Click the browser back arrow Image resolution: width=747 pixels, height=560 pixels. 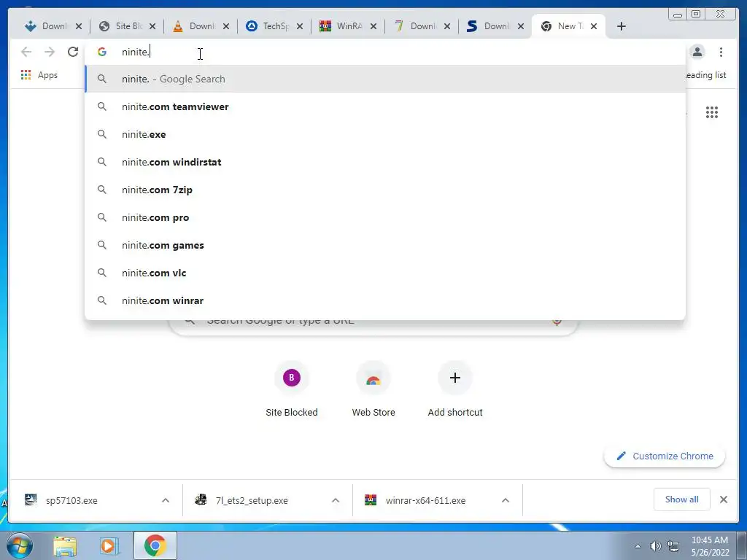click(x=26, y=52)
